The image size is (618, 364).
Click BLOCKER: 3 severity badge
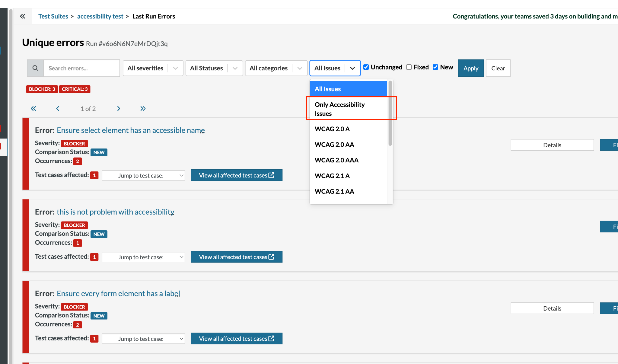tap(42, 89)
